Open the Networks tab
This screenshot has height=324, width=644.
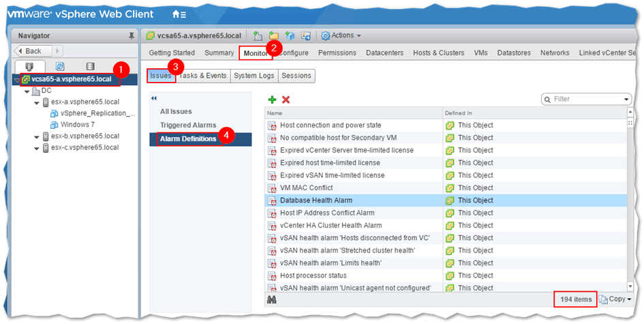point(555,53)
